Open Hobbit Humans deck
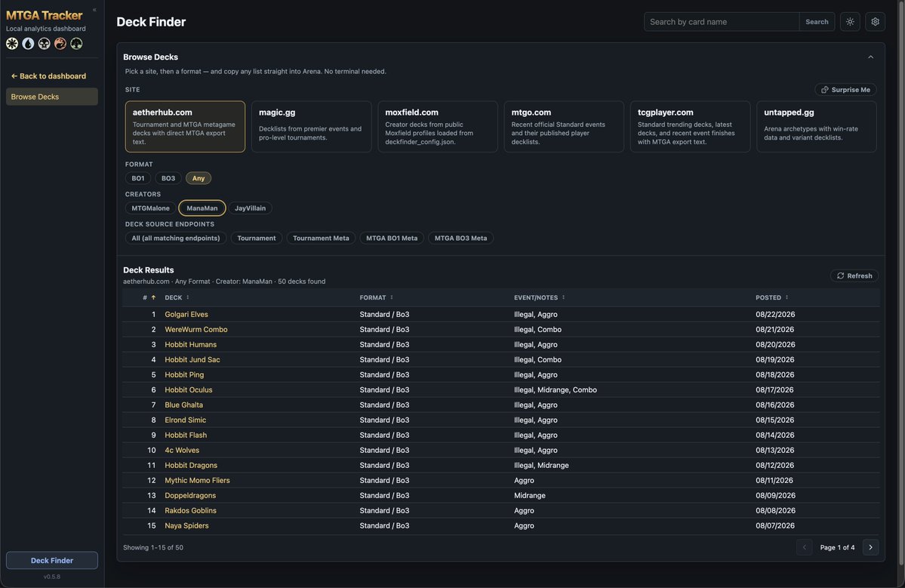Image resolution: width=905 pixels, height=588 pixels. coord(190,344)
